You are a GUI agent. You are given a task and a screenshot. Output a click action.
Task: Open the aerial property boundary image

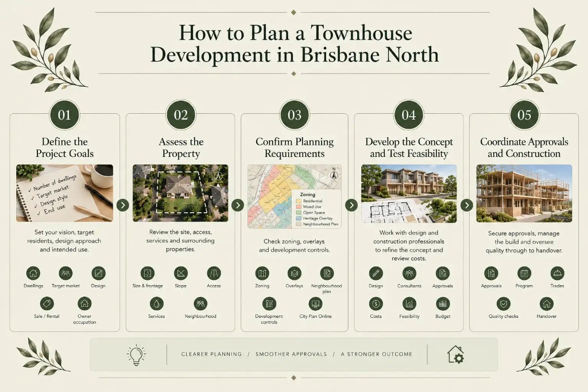click(180, 193)
